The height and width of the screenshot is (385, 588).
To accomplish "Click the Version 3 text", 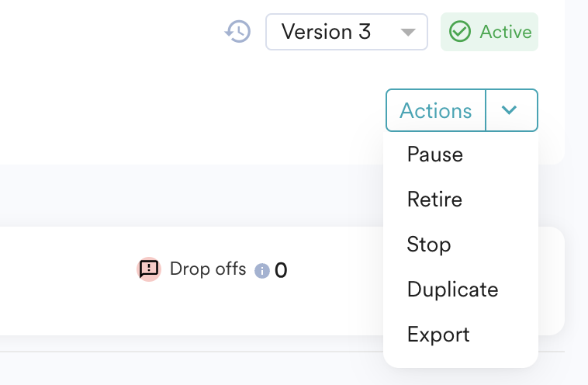I will [326, 32].
